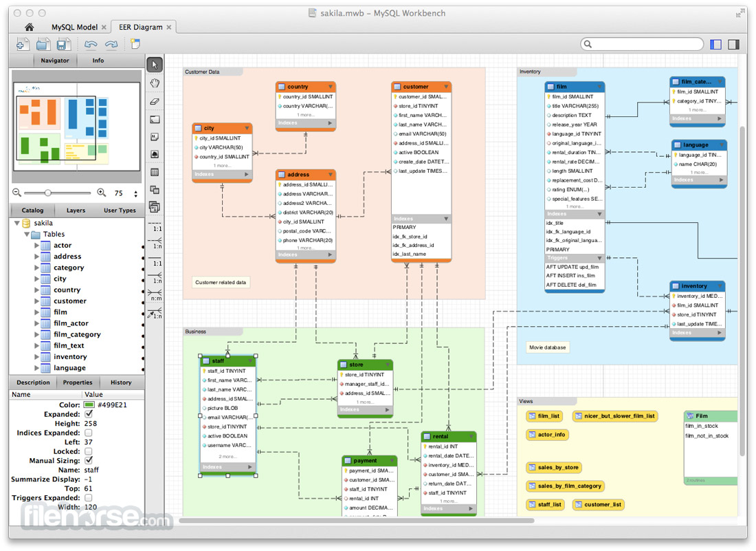The height and width of the screenshot is (551, 756).
Task: Click the Home icon tab
Action: coord(30,27)
